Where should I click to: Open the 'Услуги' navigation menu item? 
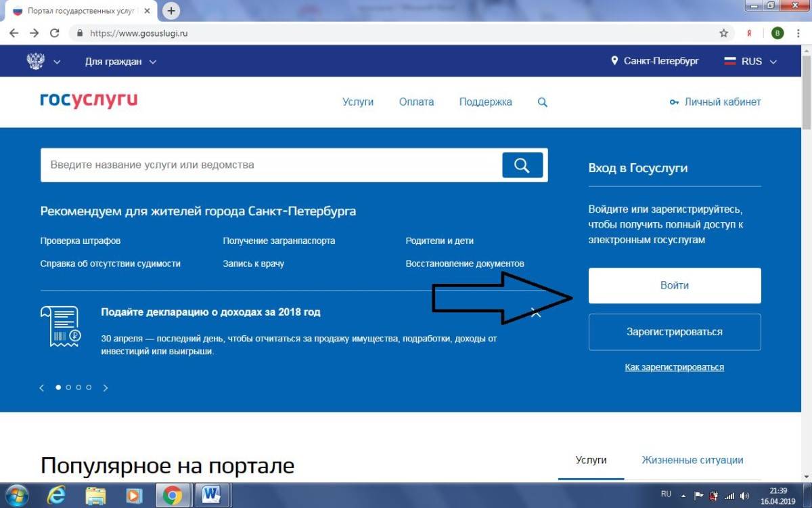coord(357,102)
